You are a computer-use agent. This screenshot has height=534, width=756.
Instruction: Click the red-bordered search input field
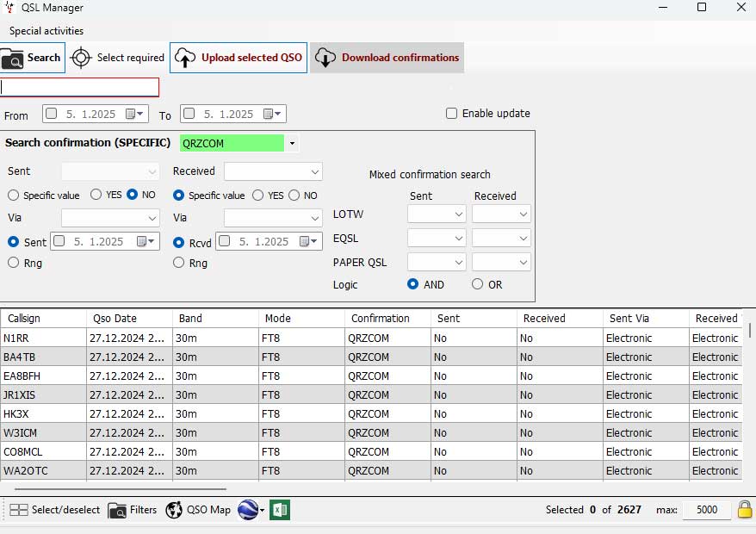79,87
